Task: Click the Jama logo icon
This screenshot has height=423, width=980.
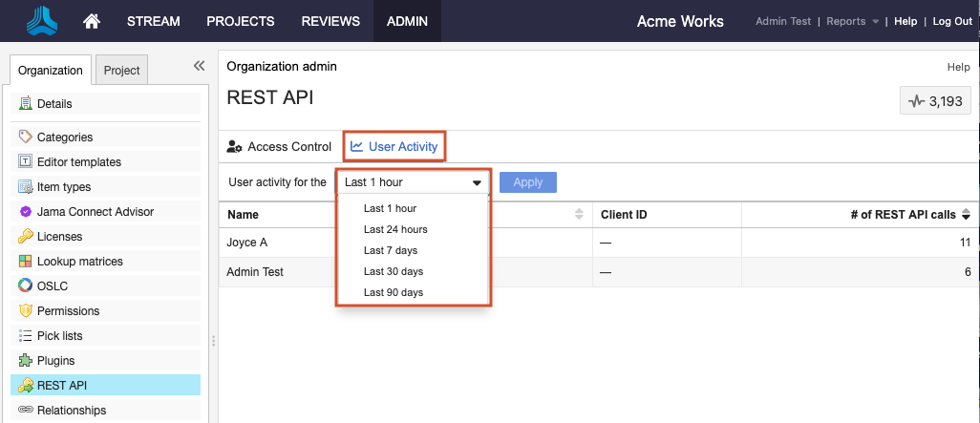Action: coord(41,21)
